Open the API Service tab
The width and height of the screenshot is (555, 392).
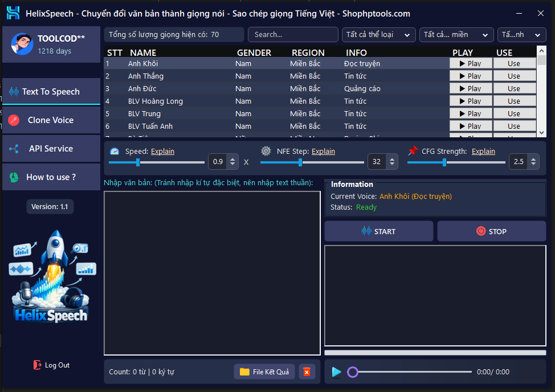click(x=51, y=149)
